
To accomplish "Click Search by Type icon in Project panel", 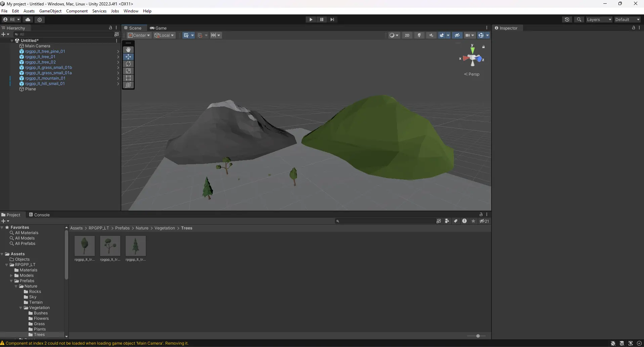I will point(447,221).
